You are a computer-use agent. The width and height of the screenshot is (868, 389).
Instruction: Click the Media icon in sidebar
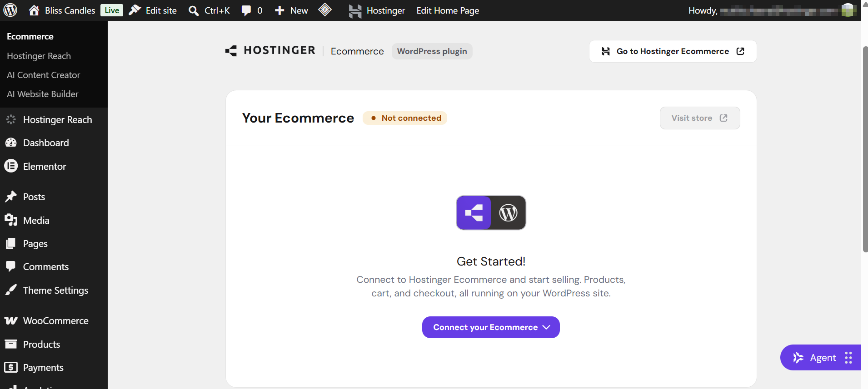pyautogui.click(x=11, y=220)
